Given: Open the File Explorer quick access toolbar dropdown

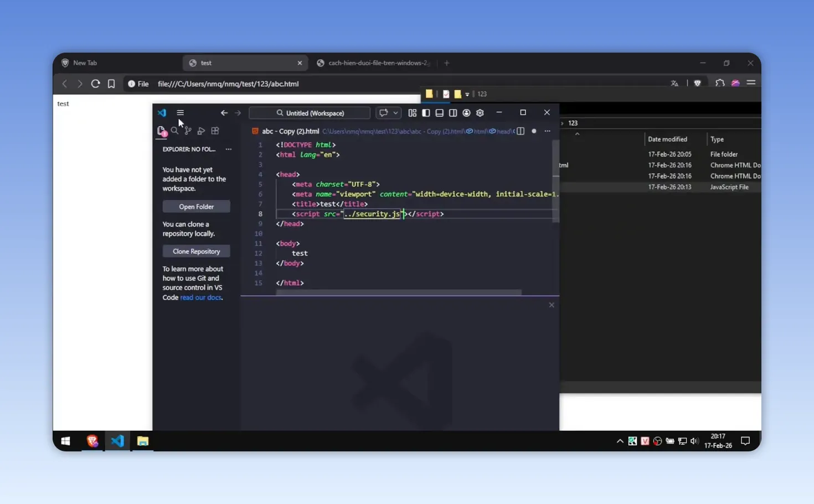Looking at the screenshot, I should [x=467, y=94].
